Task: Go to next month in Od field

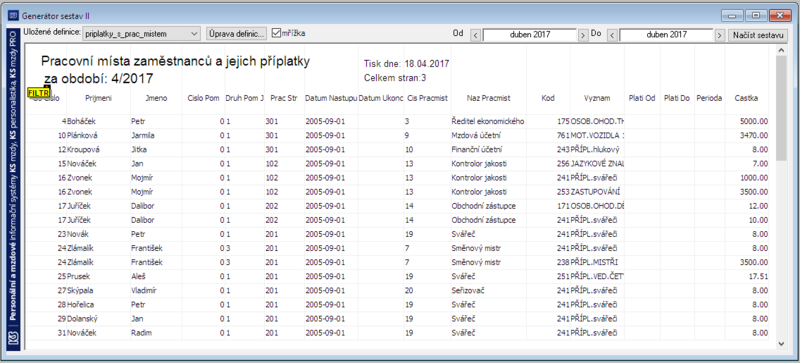Action: [583, 35]
